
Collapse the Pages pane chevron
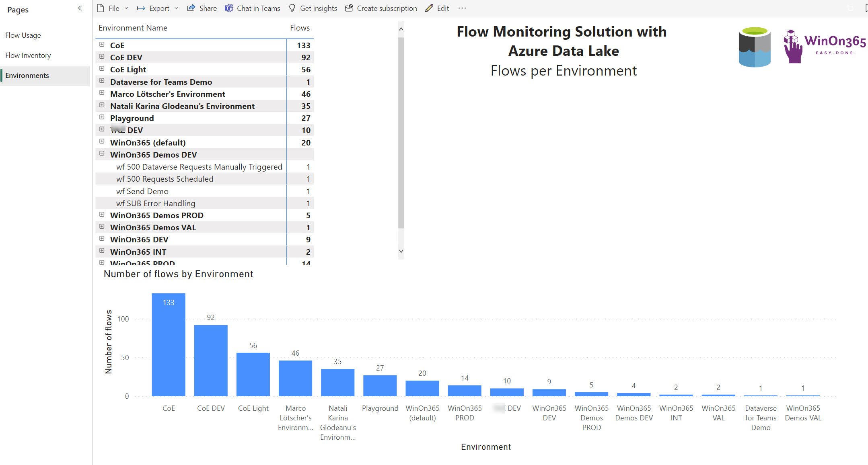[x=80, y=8]
